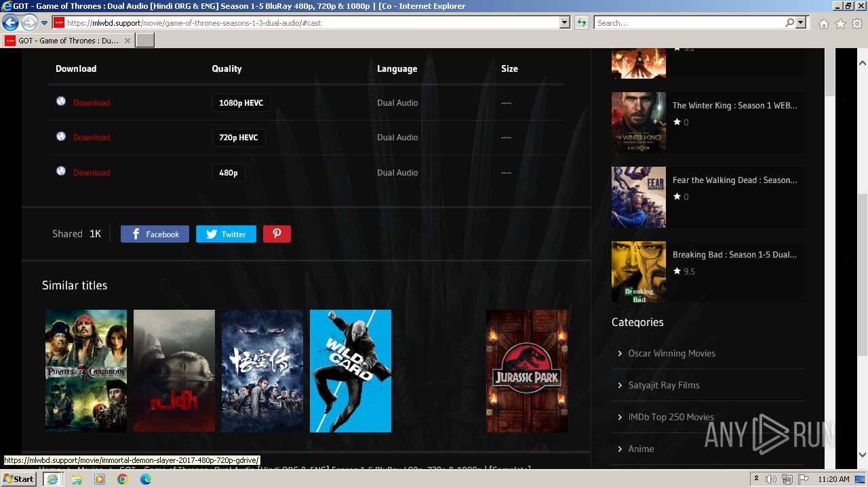Click chevron beside Anime category
Screen dimensions: 868x488
[x=620, y=449]
